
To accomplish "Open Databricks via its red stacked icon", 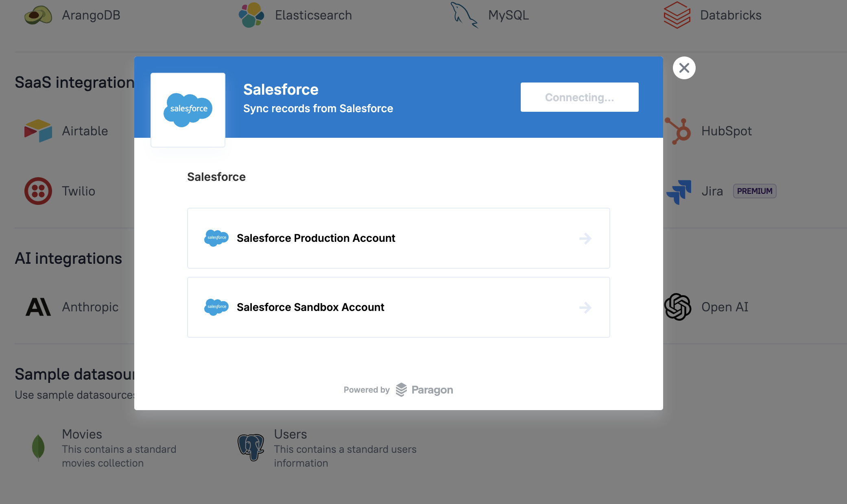I will click(677, 15).
